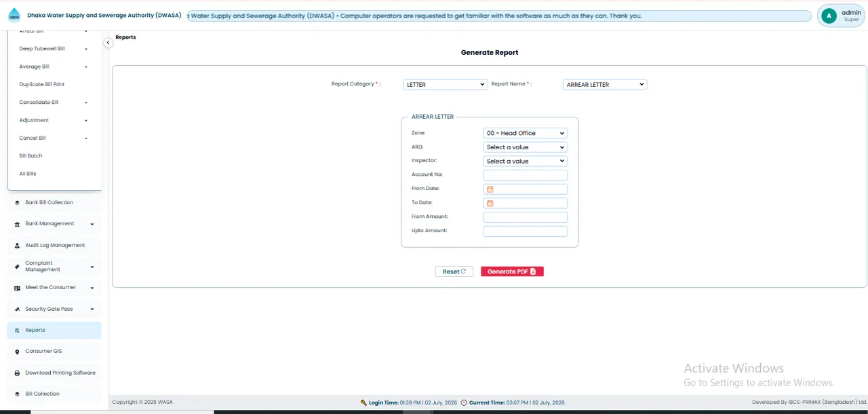This screenshot has height=414, width=868.
Task: Open the All Bills menu item
Action: [x=28, y=174]
